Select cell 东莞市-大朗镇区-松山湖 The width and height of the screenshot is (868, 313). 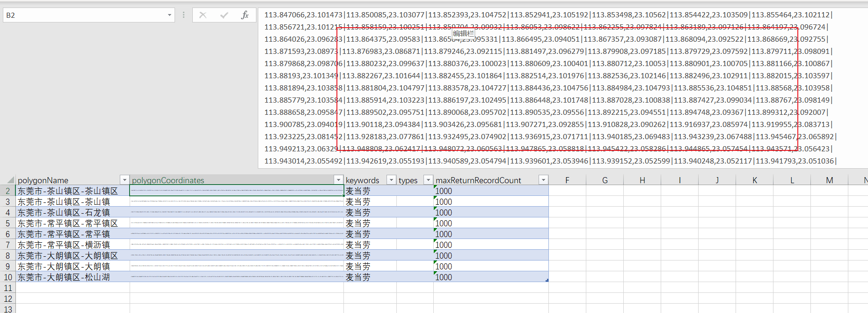tap(73, 277)
